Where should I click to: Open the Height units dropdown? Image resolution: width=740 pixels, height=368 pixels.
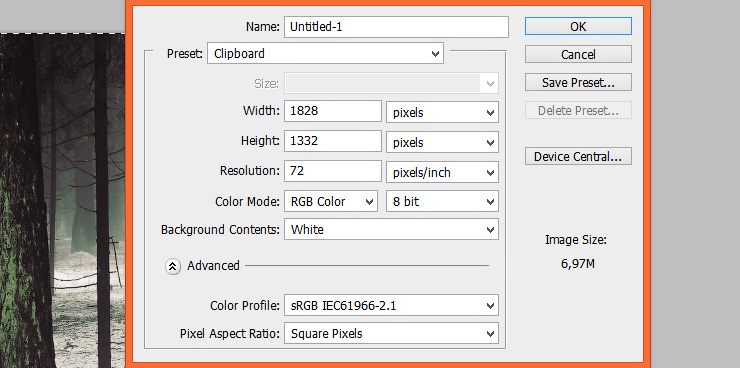(x=442, y=142)
